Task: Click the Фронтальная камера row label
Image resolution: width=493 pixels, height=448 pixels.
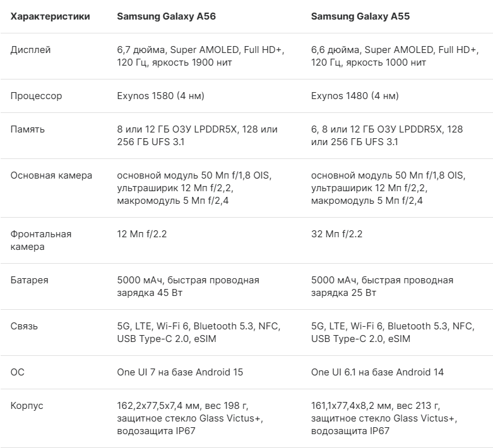Action: [x=41, y=240]
